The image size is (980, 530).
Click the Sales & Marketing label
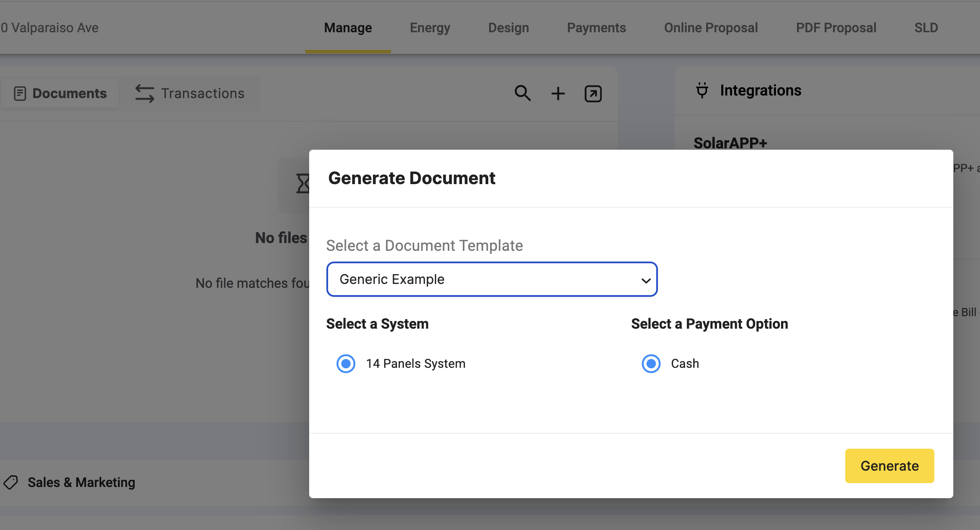(x=81, y=482)
